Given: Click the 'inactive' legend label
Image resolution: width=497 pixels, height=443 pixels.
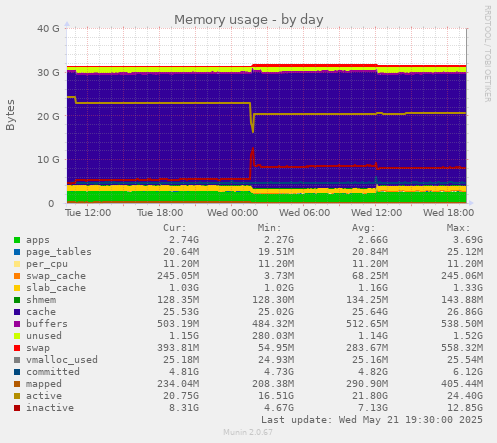Looking at the screenshot, I should 50,408.
